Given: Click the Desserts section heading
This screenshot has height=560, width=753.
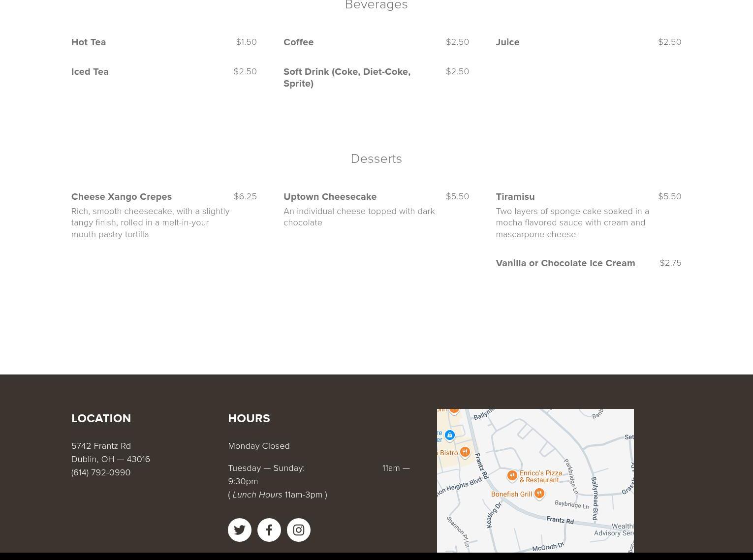Looking at the screenshot, I should coord(376,158).
